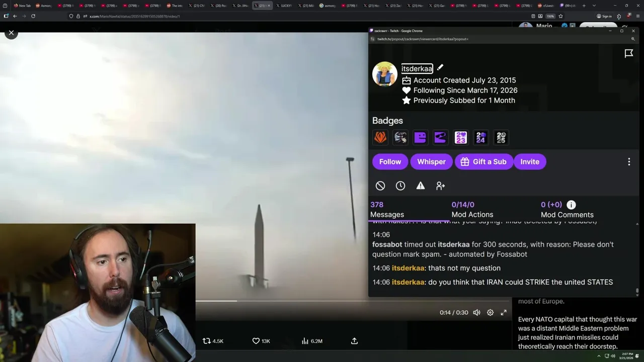644x362 pixels.
Task: Click the add moderator person-plus icon
Action: pyautogui.click(x=441, y=186)
